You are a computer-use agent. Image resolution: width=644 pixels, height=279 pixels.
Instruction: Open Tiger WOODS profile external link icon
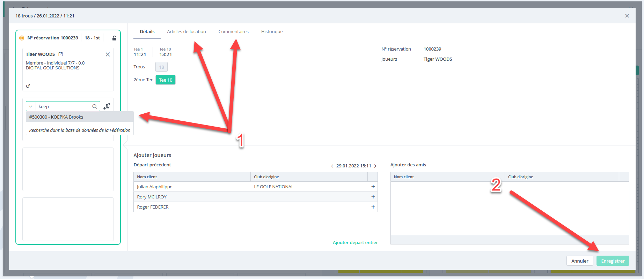(x=60, y=54)
